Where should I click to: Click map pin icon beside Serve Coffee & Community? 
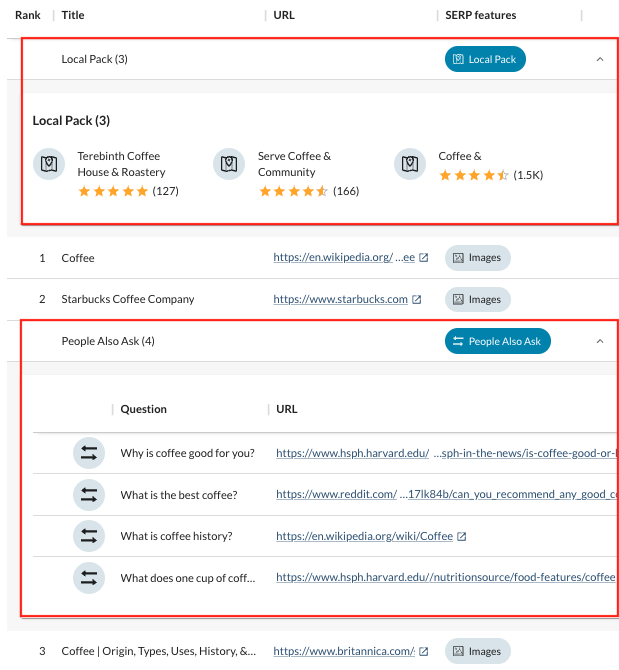click(x=229, y=164)
